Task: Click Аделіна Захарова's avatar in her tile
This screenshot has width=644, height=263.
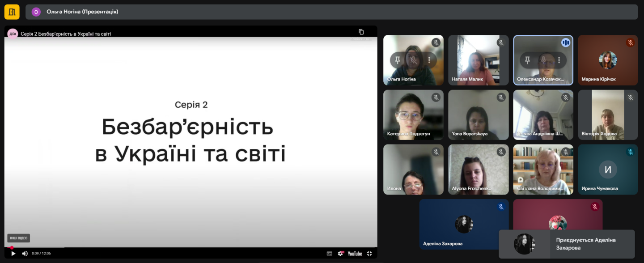Action: click(x=464, y=224)
